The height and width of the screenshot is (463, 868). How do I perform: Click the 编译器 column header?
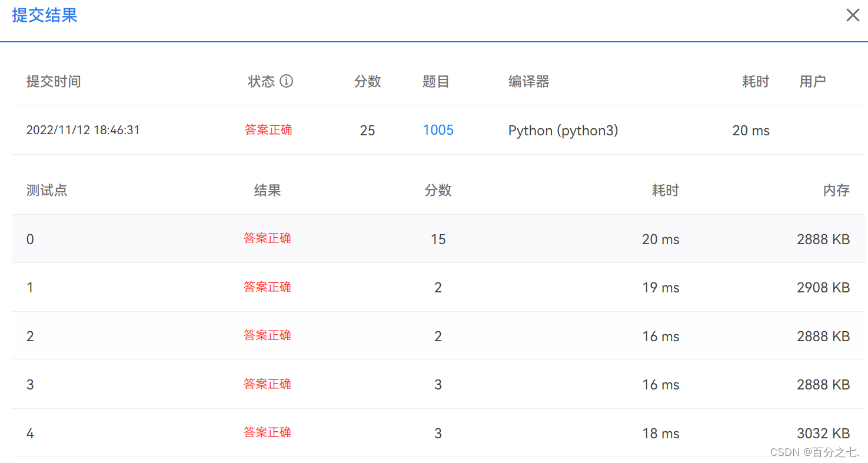[x=528, y=82]
